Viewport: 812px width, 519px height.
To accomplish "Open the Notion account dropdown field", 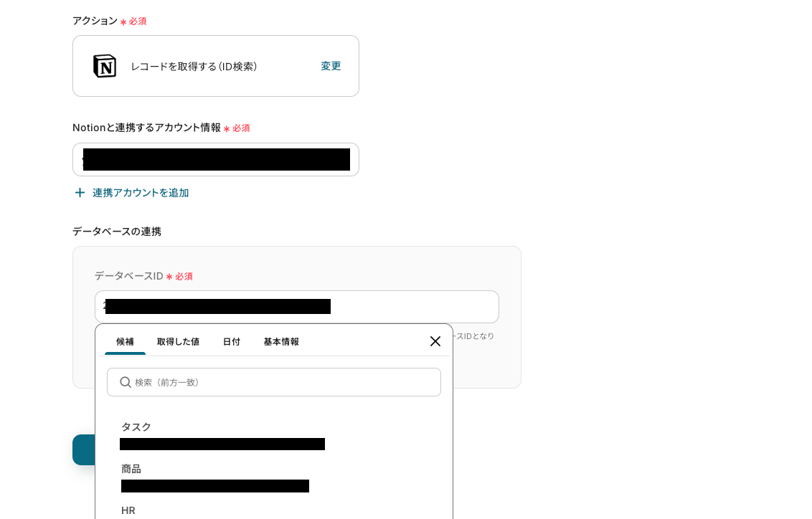I will coord(216,159).
